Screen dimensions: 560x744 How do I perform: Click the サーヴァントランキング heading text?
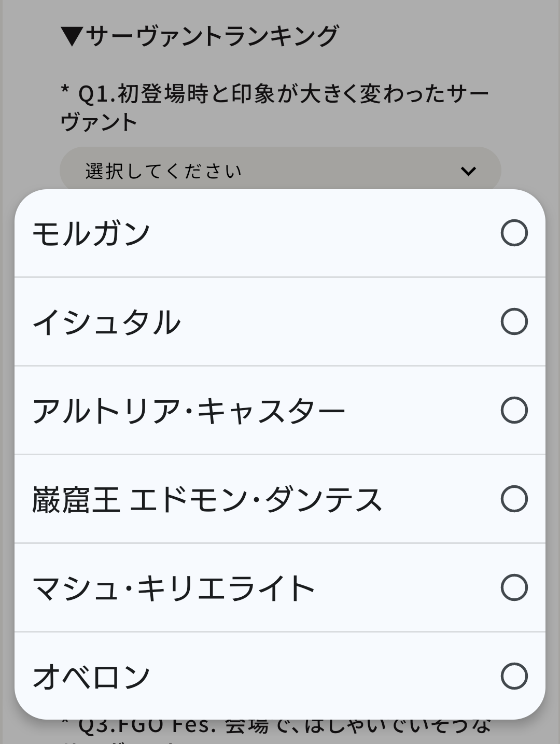click(x=212, y=36)
